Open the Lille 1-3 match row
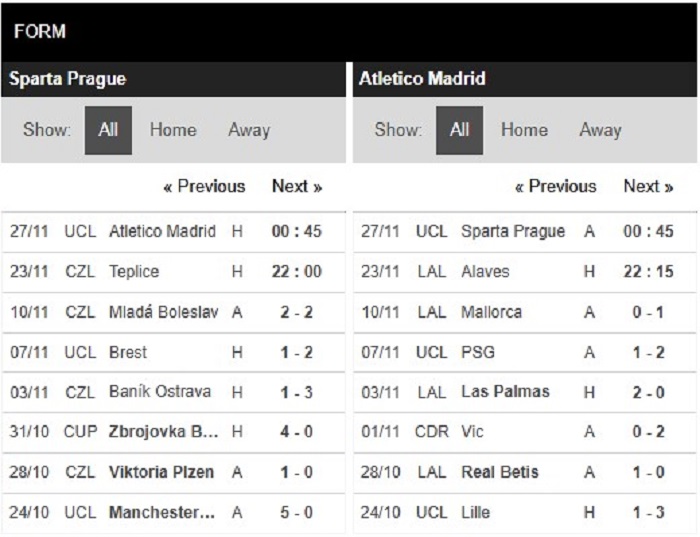The width and height of the screenshot is (700, 537). (x=525, y=512)
